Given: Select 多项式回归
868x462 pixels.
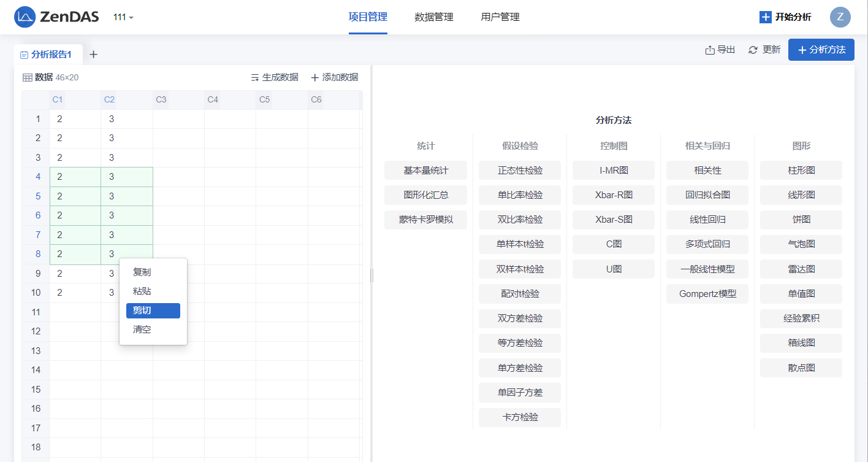Looking at the screenshot, I should pyautogui.click(x=707, y=244).
